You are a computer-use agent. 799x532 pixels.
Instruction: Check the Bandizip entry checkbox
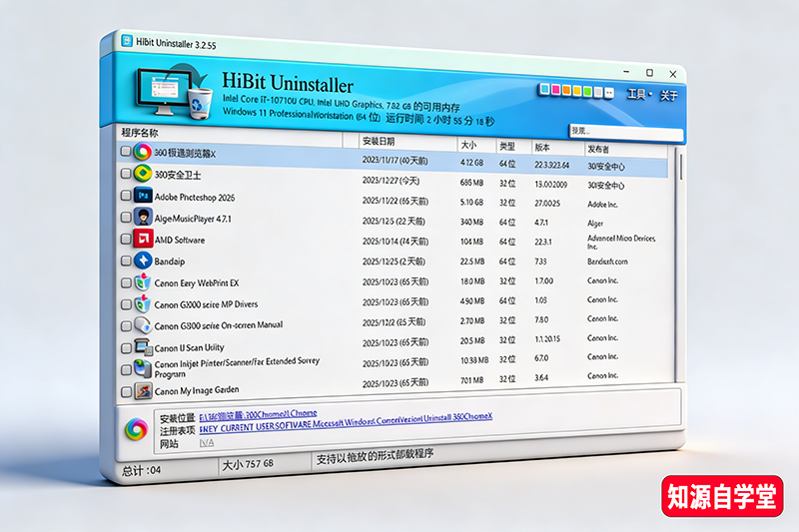click(125, 261)
